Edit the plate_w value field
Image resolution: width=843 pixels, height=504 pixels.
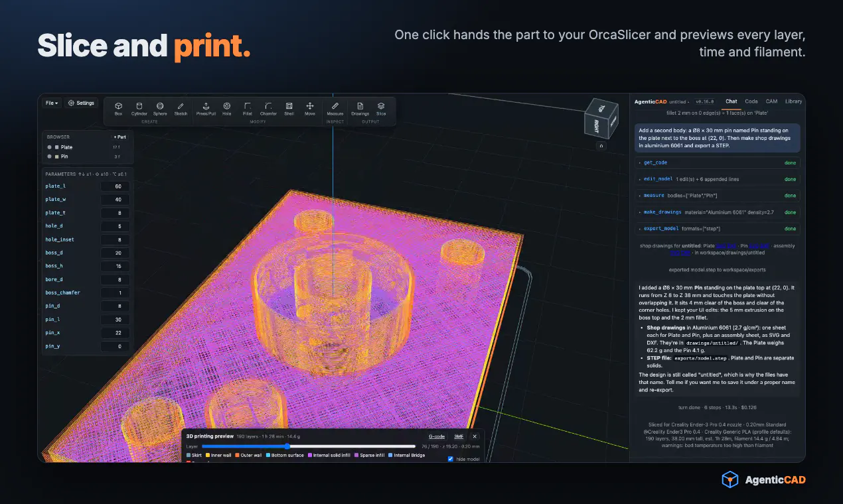pos(115,200)
